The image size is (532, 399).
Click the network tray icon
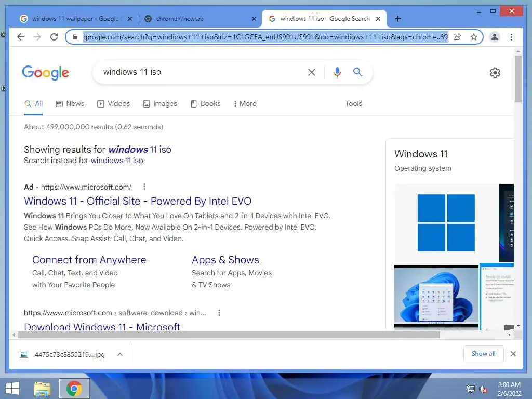point(471,389)
